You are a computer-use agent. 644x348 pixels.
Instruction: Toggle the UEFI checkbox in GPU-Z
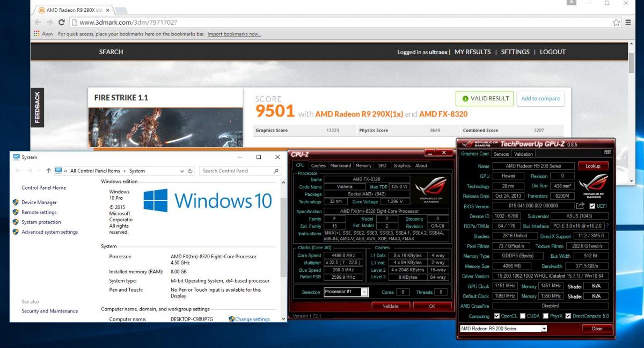(x=592, y=206)
